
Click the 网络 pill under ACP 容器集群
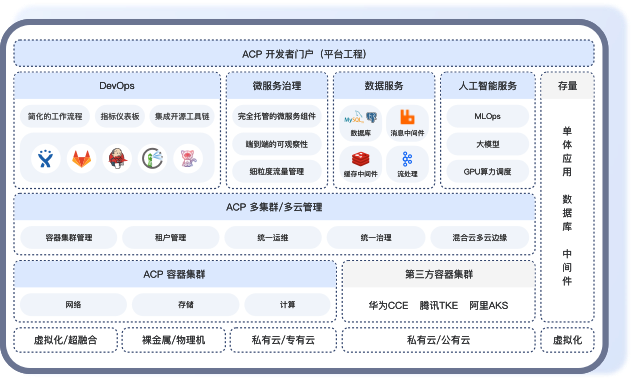pos(73,305)
